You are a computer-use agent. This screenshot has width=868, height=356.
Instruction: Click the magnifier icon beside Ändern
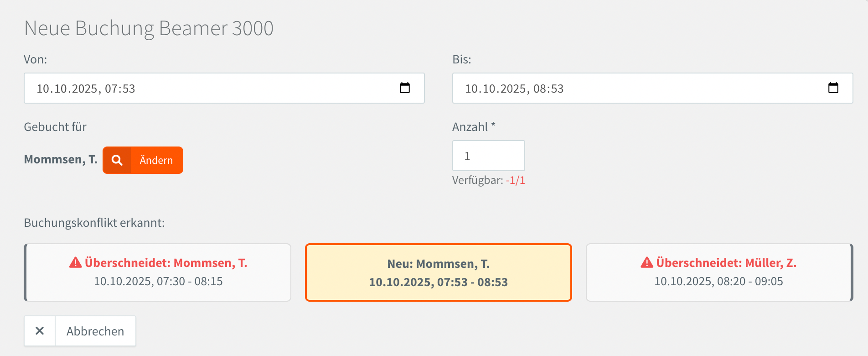(117, 160)
